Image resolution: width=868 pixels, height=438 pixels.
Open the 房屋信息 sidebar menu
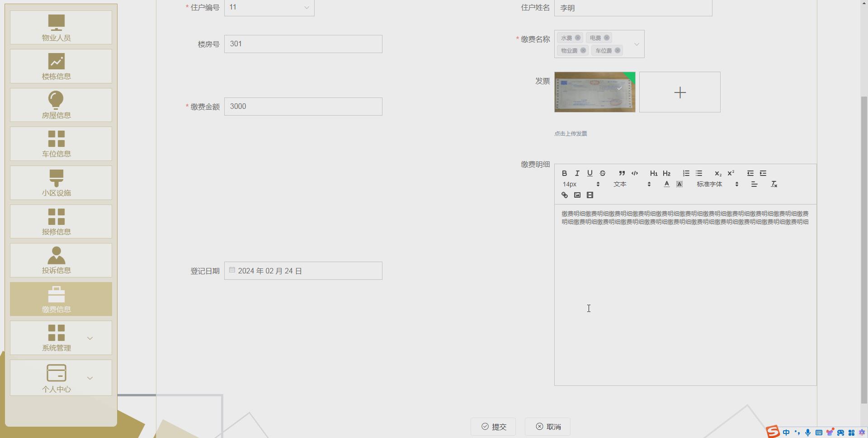[61, 105]
